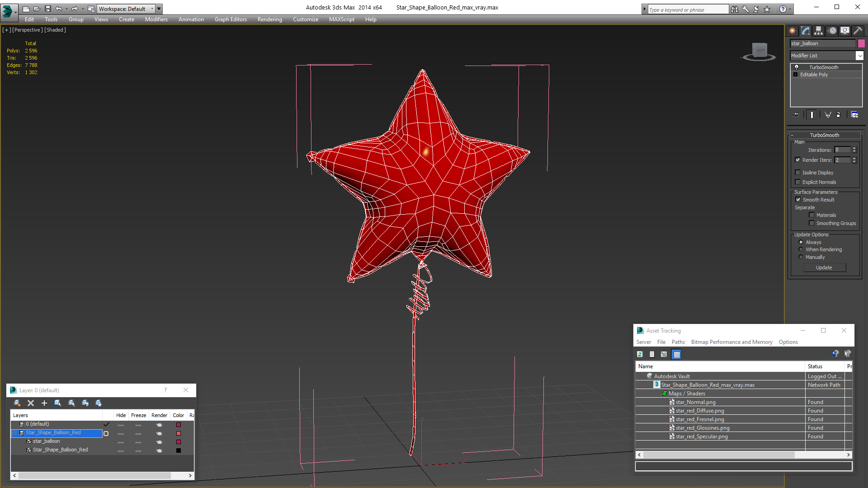Open the Utilities hammer panel tab
This screenshot has height=488, width=868.
858,31
